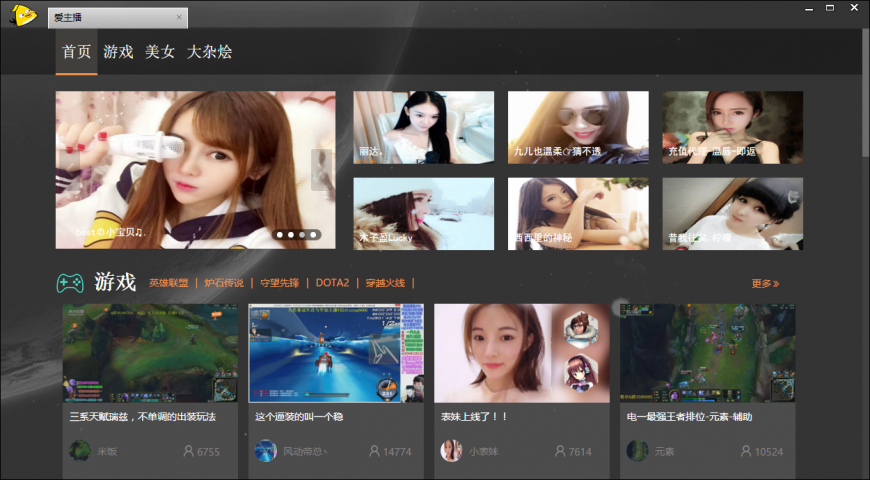
Task: Open streamer name 米饭
Action: point(107,452)
